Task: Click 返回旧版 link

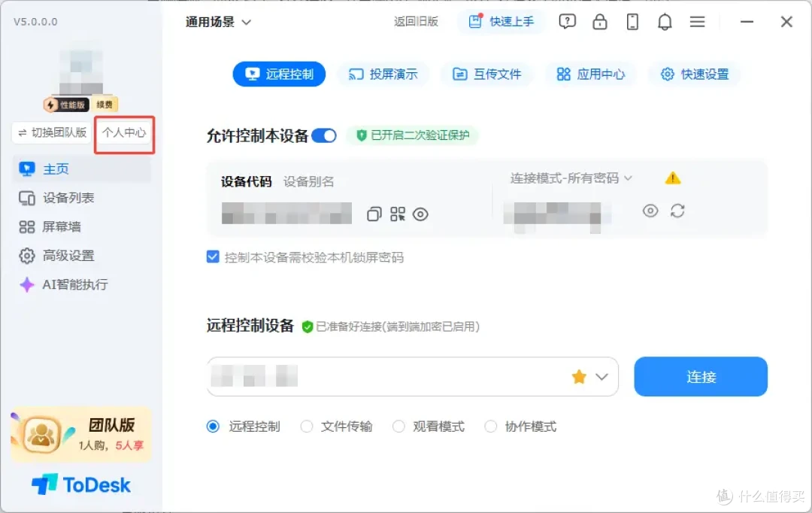Action: point(416,22)
